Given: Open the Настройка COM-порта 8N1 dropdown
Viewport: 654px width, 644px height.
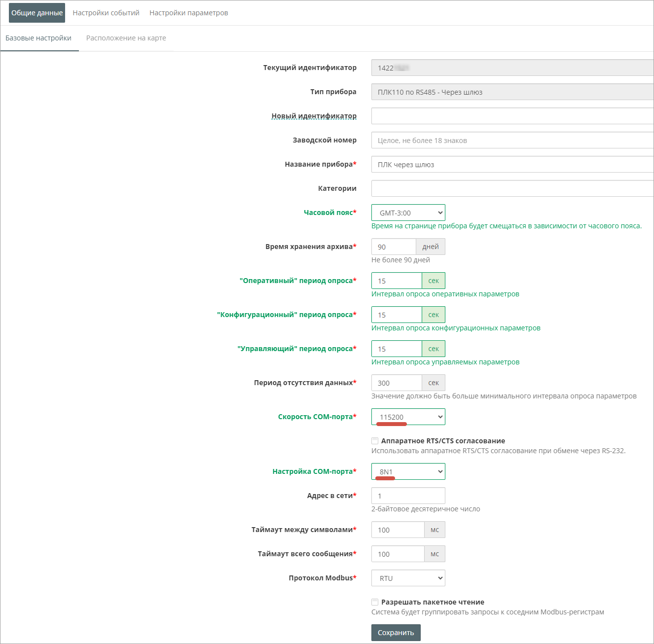Looking at the screenshot, I should click(408, 472).
